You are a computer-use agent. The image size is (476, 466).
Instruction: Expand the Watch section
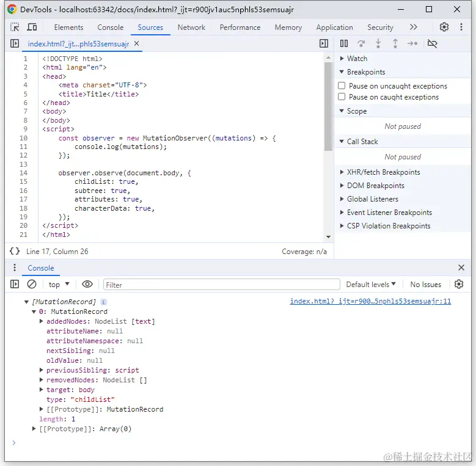point(342,58)
